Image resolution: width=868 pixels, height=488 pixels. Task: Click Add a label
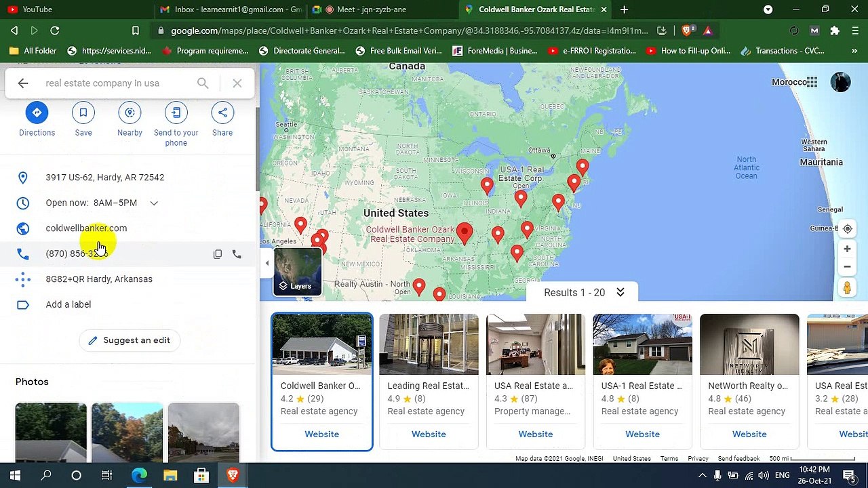tap(68, 304)
